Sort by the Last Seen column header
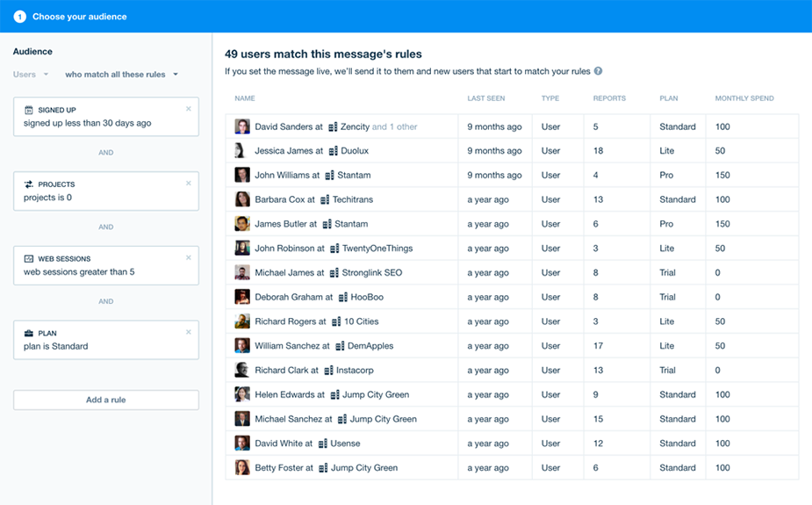Image resolution: width=812 pixels, height=505 pixels. [x=485, y=97]
